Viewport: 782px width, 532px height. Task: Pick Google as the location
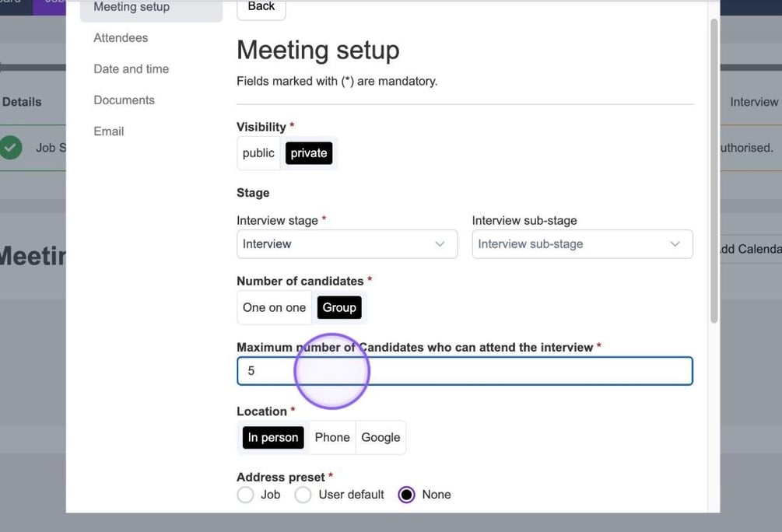380,438
